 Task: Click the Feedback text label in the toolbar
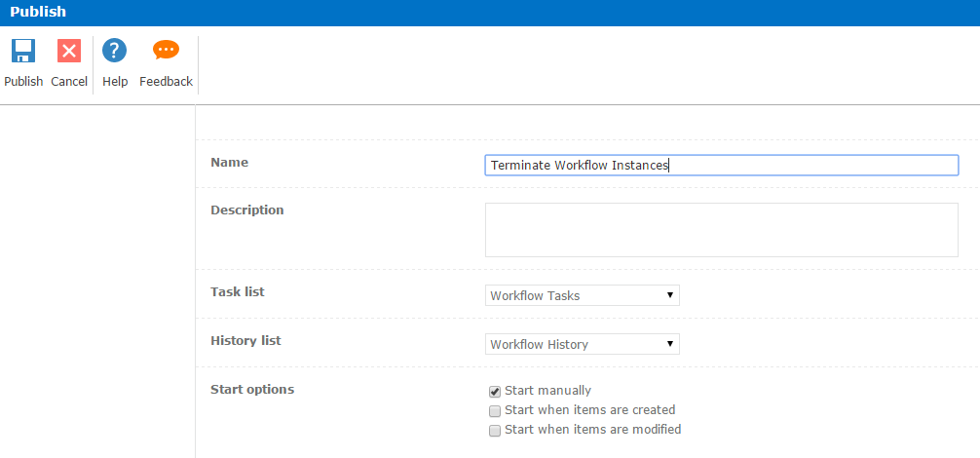pos(166,82)
